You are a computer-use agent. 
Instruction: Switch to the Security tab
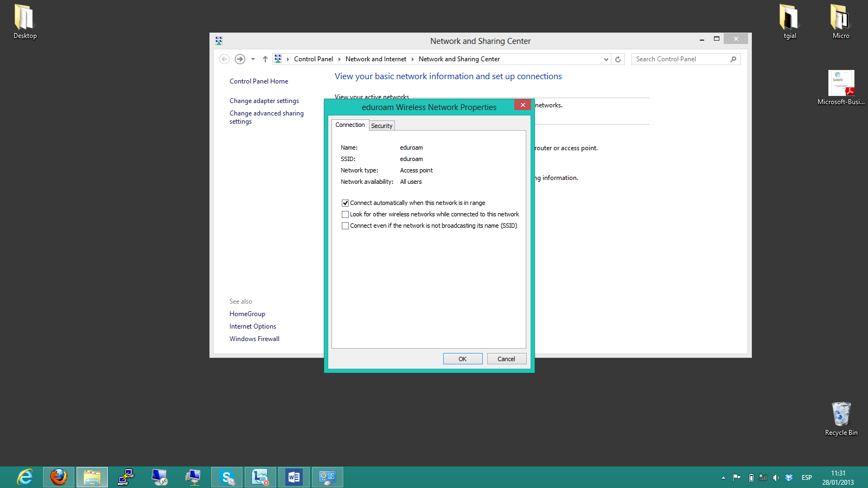coord(381,126)
